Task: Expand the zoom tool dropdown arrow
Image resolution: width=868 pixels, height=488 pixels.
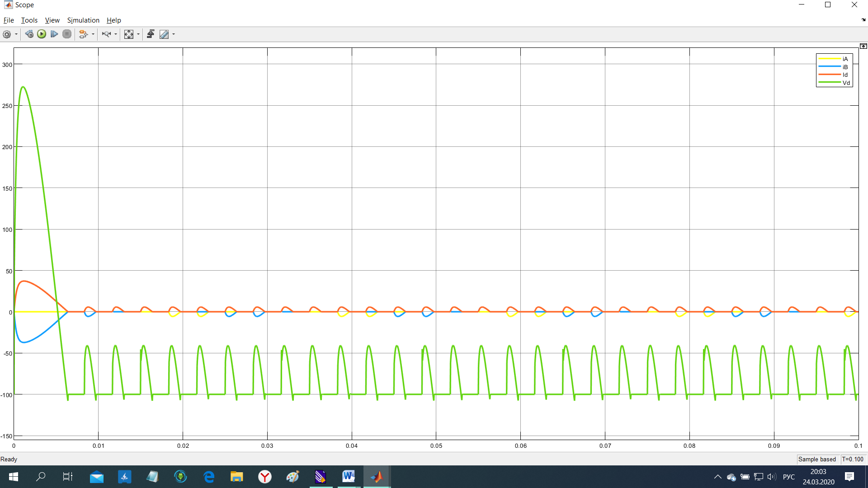Action: pos(116,34)
